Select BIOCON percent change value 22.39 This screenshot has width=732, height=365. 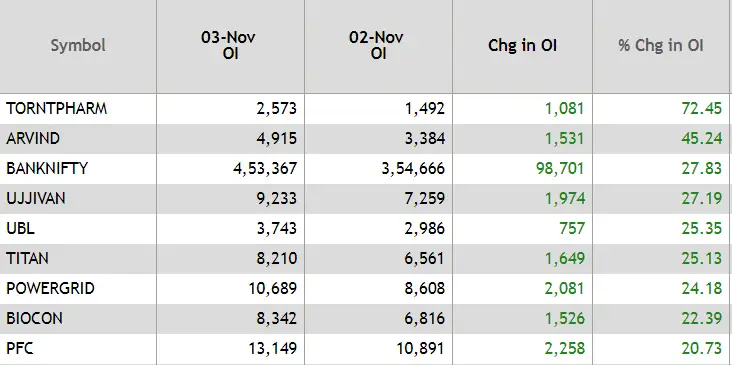coord(702,318)
